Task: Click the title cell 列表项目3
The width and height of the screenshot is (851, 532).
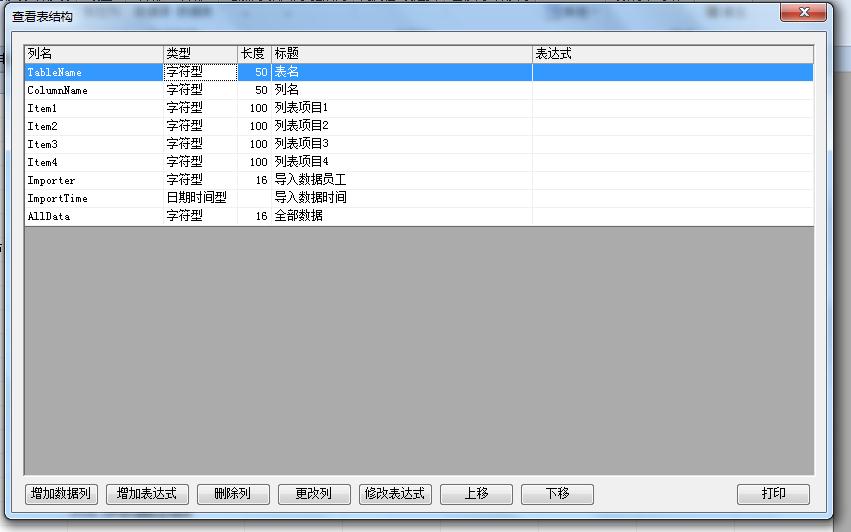Action: coord(402,144)
